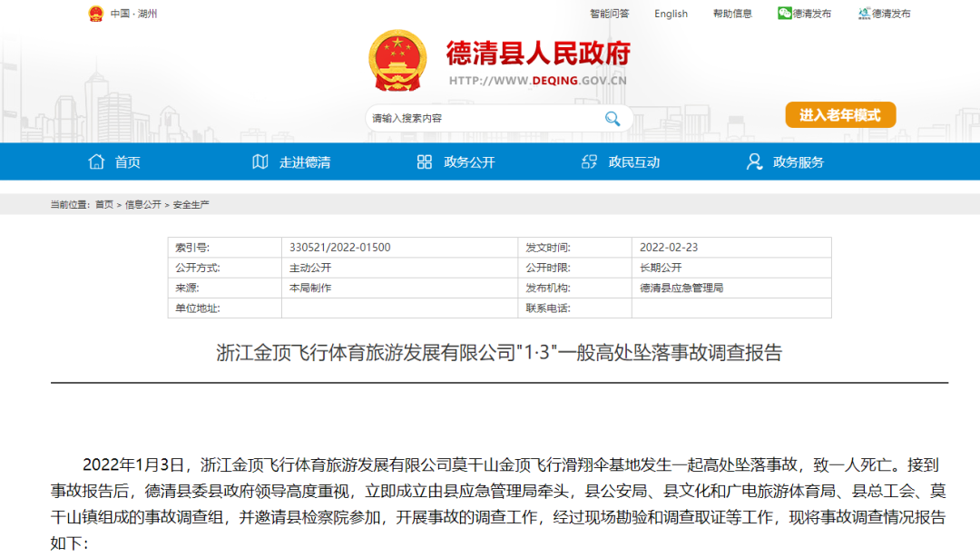The width and height of the screenshot is (980, 557).
Task: Click the Weibo 德清发布 icon
Action: click(862, 14)
